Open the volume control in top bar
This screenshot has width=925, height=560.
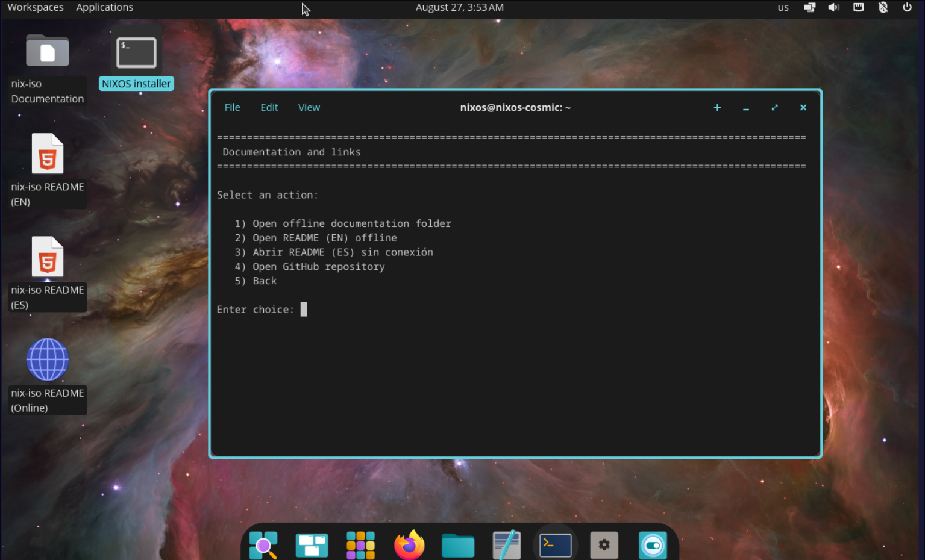click(834, 7)
